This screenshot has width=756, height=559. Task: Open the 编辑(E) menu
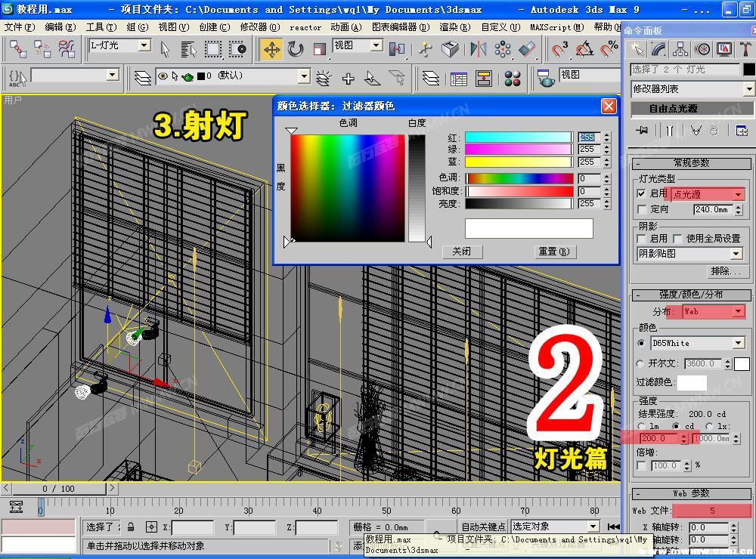[x=60, y=27]
